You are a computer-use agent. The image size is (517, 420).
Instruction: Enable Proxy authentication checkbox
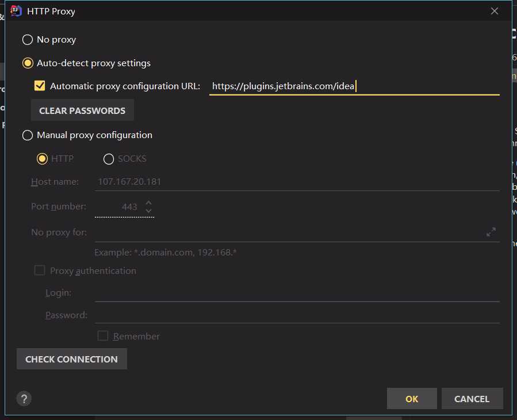[x=40, y=270]
